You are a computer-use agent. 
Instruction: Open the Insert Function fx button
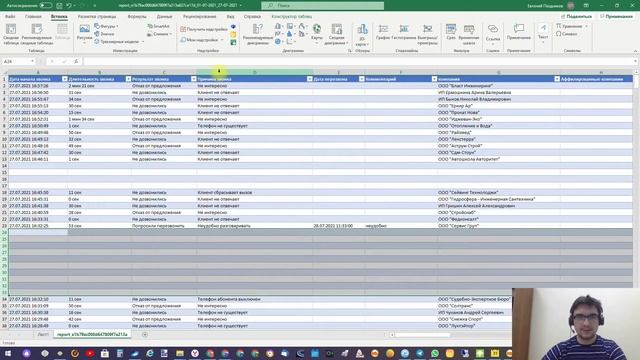pyautogui.click(x=76, y=61)
